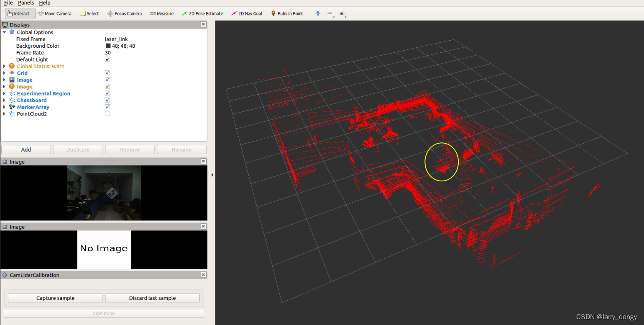This screenshot has width=644, height=325.
Task: Activate the Move Camera tool
Action: pos(54,13)
